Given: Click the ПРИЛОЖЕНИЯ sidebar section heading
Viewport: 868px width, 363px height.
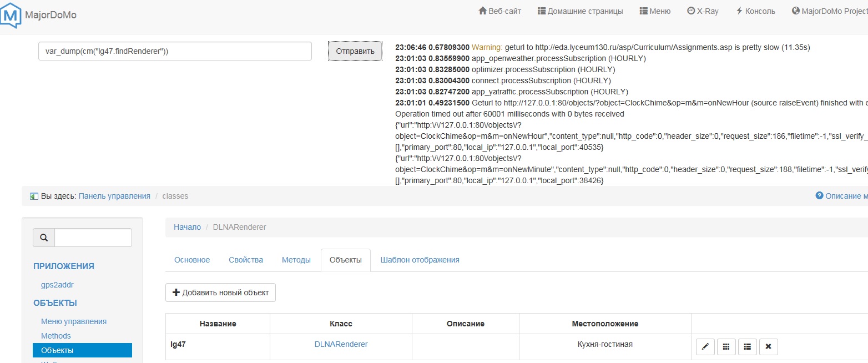Looking at the screenshot, I should click(64, 266).
